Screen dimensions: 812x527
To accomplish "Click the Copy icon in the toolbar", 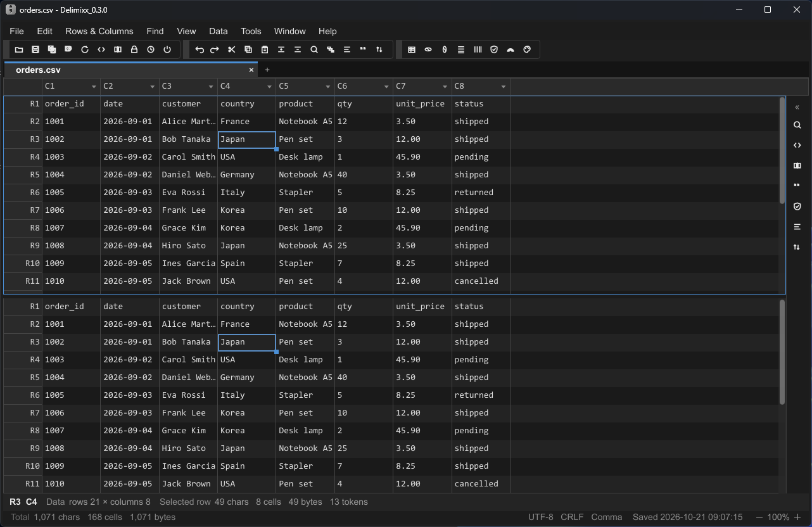I will click(x=248, y=49).
